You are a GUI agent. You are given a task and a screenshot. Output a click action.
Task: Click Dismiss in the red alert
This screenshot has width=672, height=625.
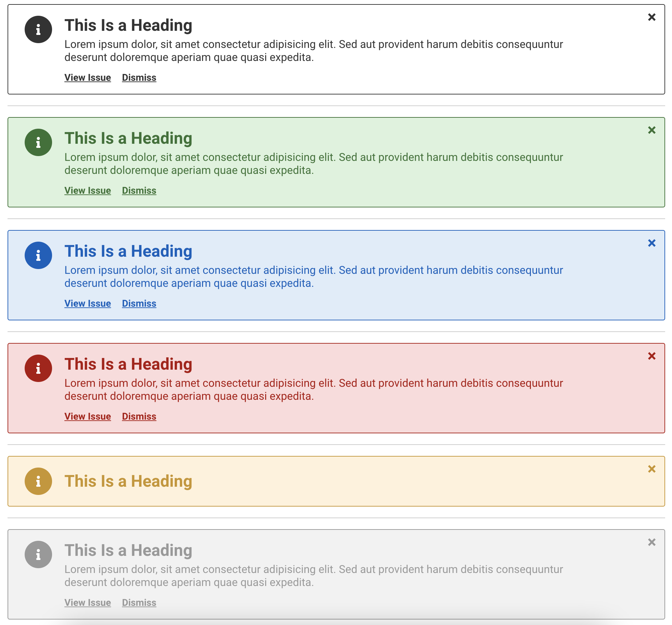pyautogui.click(x=139, y=417)
